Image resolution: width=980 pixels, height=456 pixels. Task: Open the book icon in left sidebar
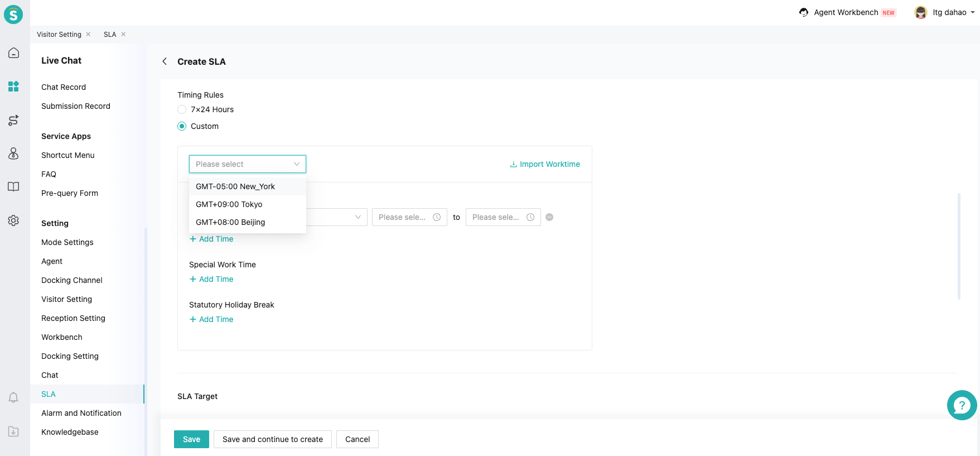(x=13, y=186)
